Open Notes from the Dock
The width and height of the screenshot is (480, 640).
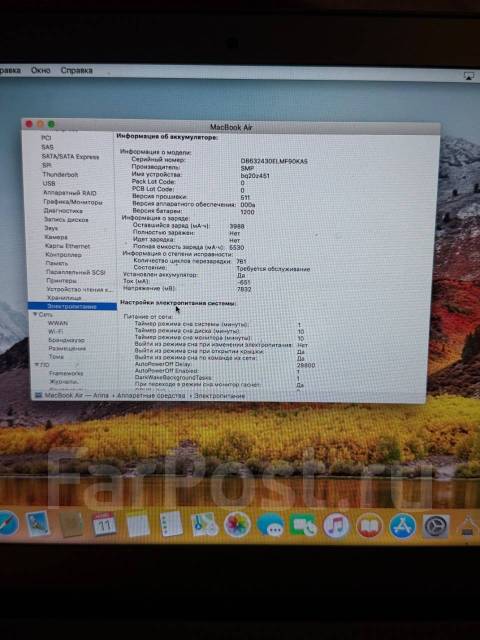[x=138, y=525]
